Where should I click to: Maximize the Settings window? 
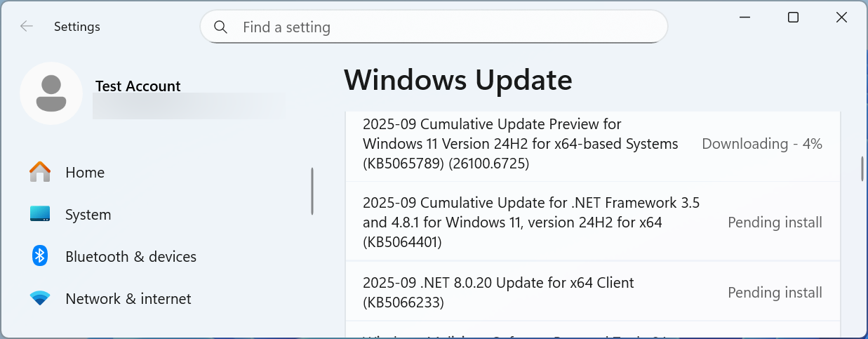793,18
